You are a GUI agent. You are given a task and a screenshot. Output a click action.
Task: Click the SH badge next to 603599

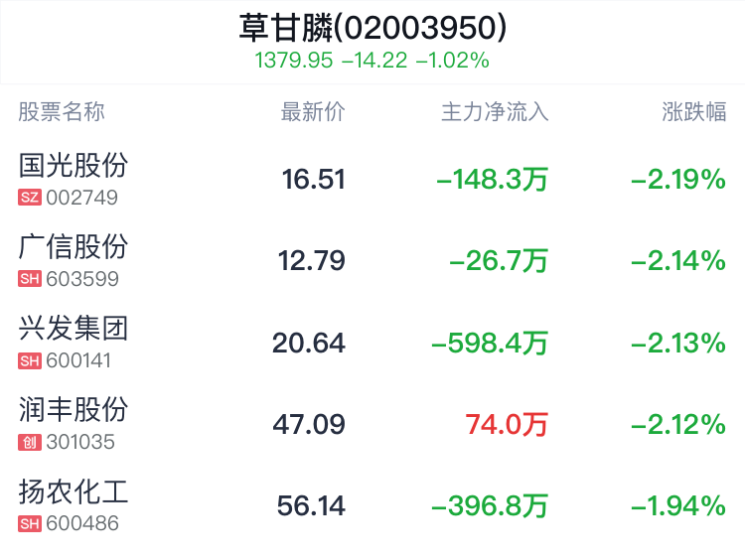(x=30, y=279)
